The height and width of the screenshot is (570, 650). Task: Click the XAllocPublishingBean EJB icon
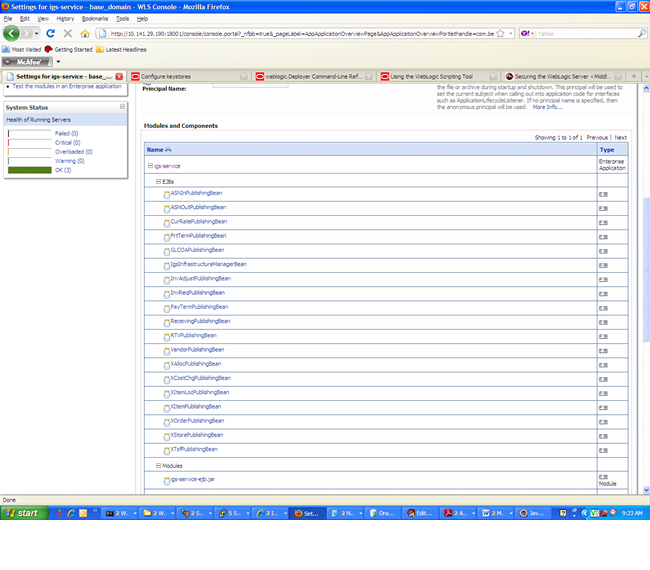[167, 365]
